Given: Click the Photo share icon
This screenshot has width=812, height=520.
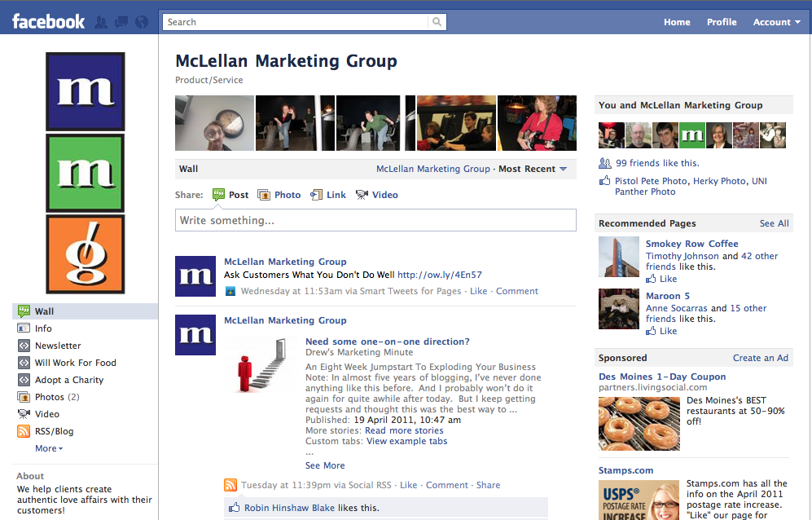Looking at the screenshot, I should [264, 195].
